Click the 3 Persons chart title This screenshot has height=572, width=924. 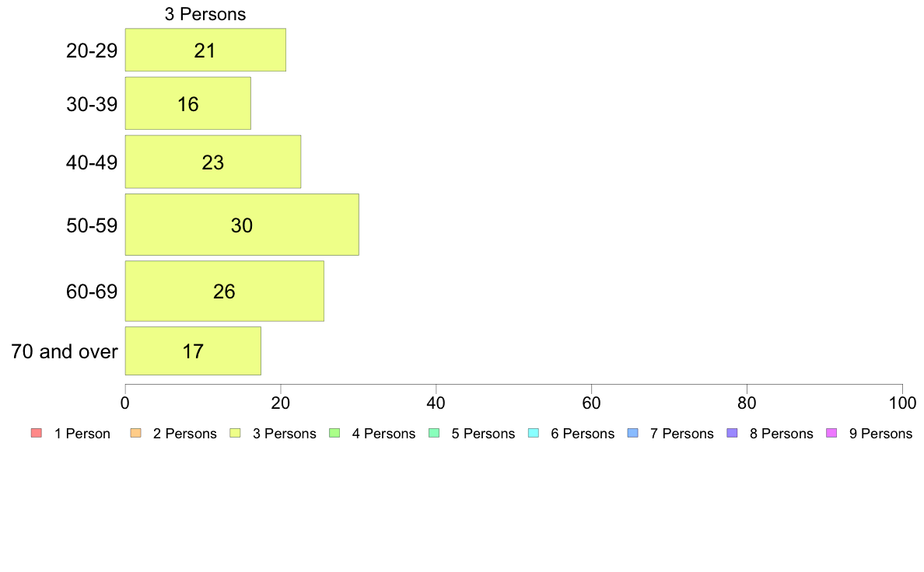pos(205,14)
